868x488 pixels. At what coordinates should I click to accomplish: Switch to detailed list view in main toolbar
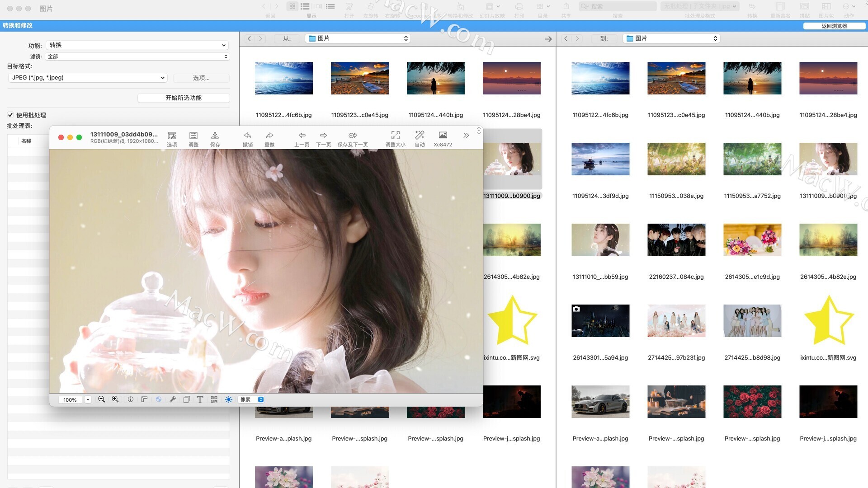point(330,6)
